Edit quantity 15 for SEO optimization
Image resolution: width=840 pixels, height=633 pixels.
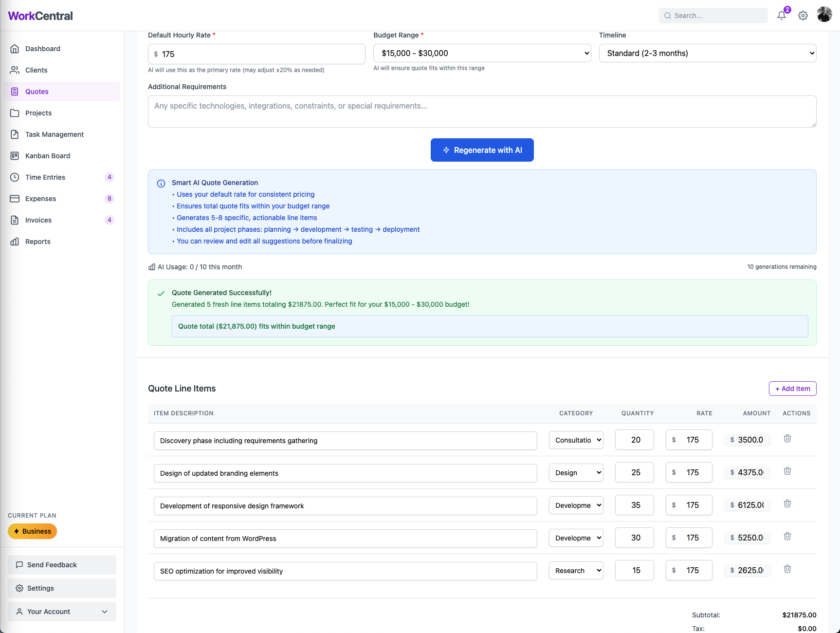click(635, 570)
